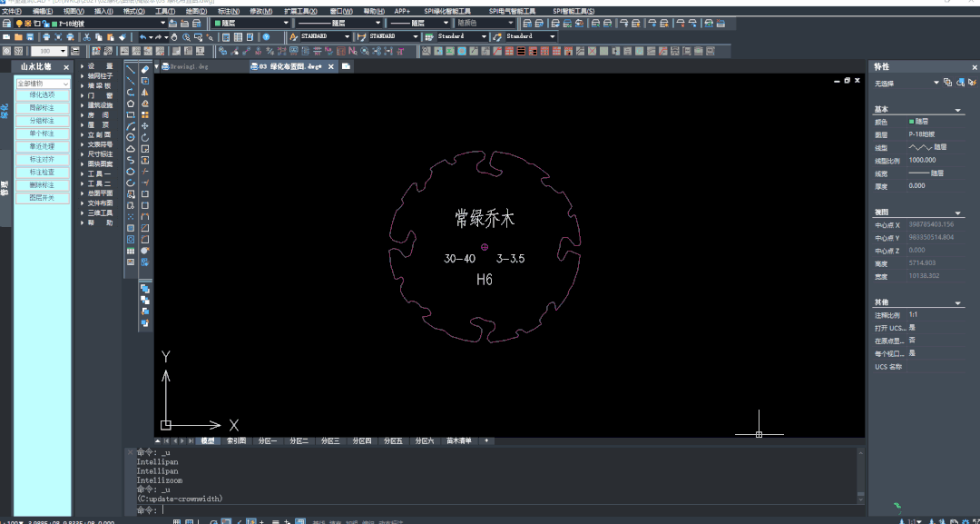The image size is (980, 524).
Task: Activate the Pan hand tool
Action: [174, 37]
